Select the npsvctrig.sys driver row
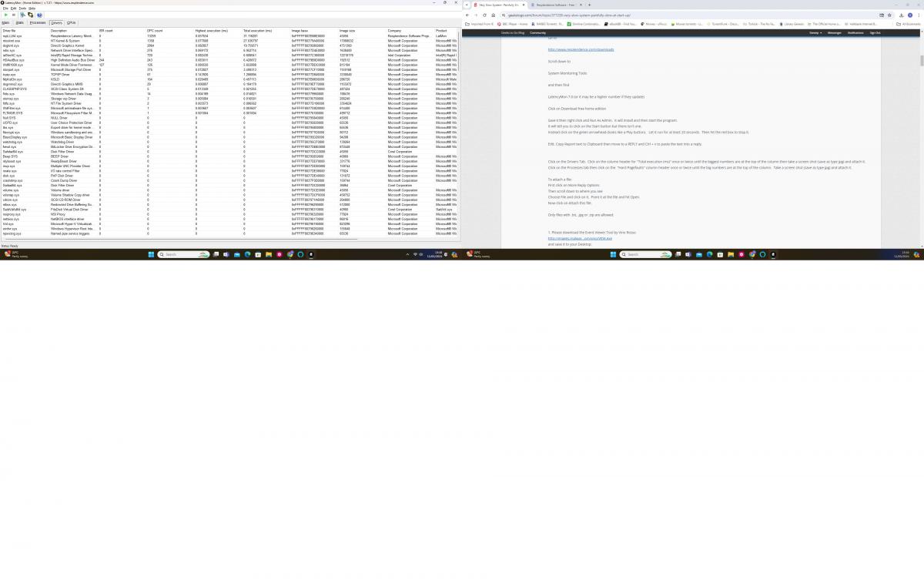Screen dimensions: 924x584 229,233
